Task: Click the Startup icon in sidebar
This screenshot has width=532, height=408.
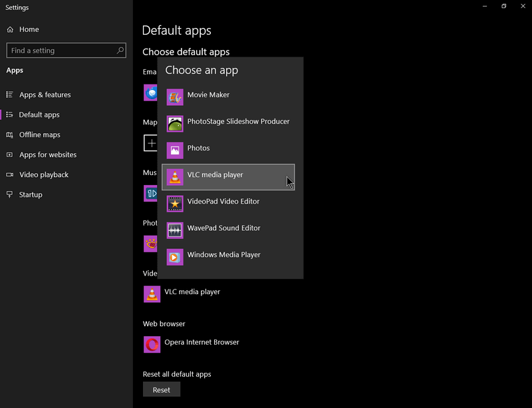Action: 10,194
